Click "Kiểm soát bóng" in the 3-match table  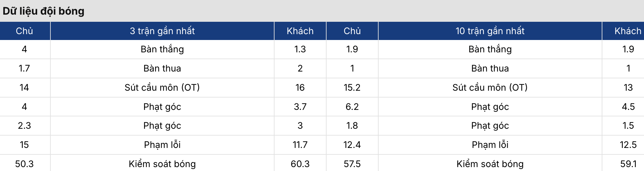point(162,164)
